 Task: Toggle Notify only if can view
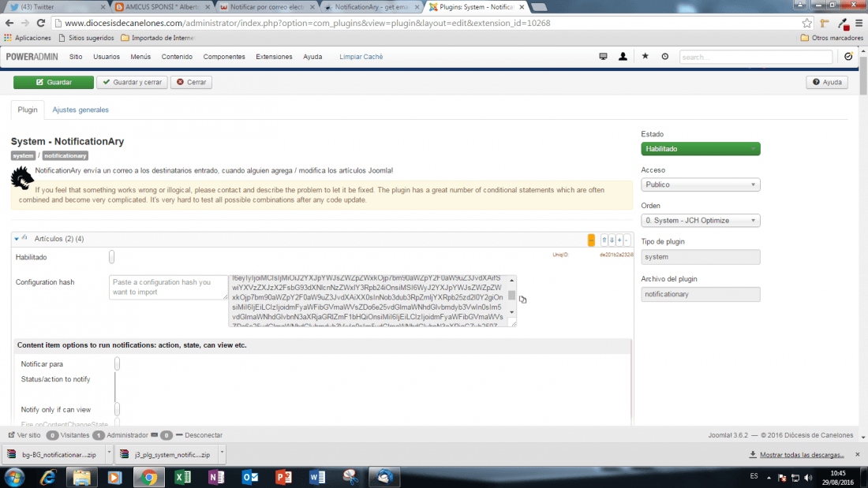(x=117, y=409)
